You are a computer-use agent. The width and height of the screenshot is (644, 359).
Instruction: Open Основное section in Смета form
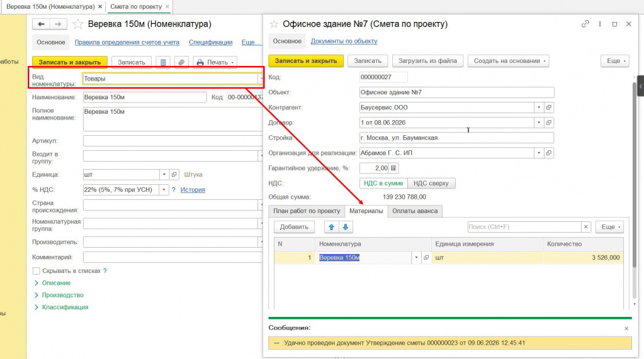287,41
